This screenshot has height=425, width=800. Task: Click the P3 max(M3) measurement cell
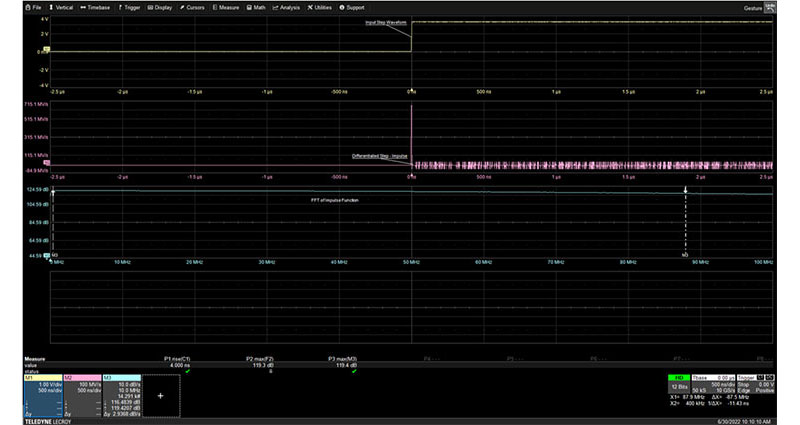(x=341, y=360)
